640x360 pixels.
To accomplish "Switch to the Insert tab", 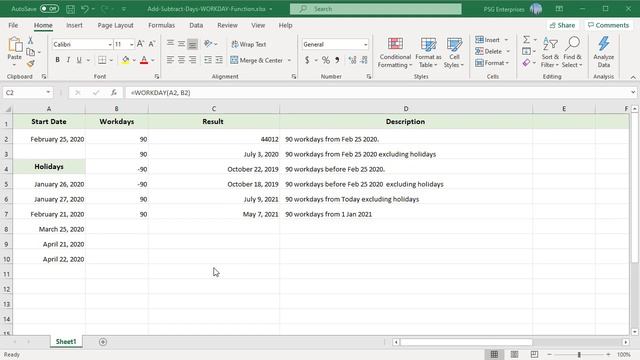I will coord(74,25).
